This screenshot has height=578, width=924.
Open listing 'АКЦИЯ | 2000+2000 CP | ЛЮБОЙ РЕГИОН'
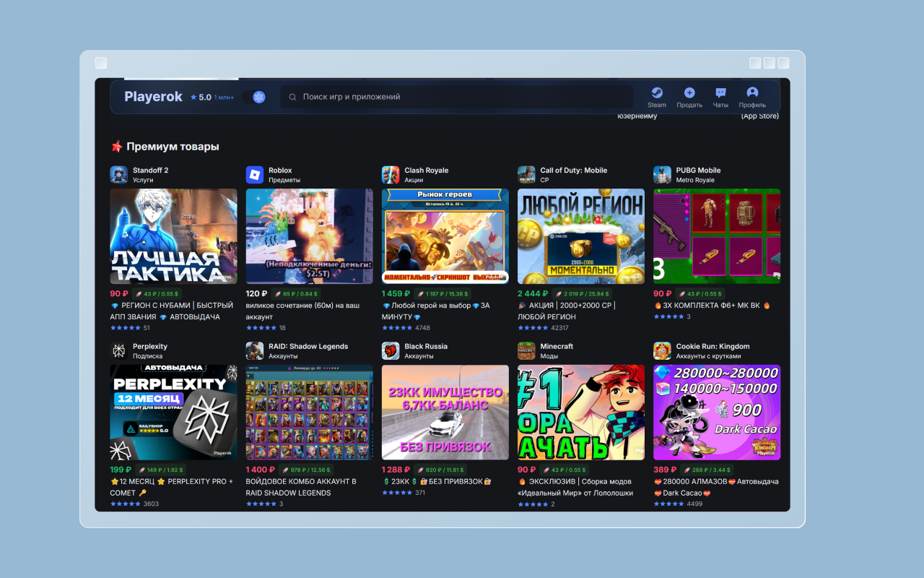[567, 311]
